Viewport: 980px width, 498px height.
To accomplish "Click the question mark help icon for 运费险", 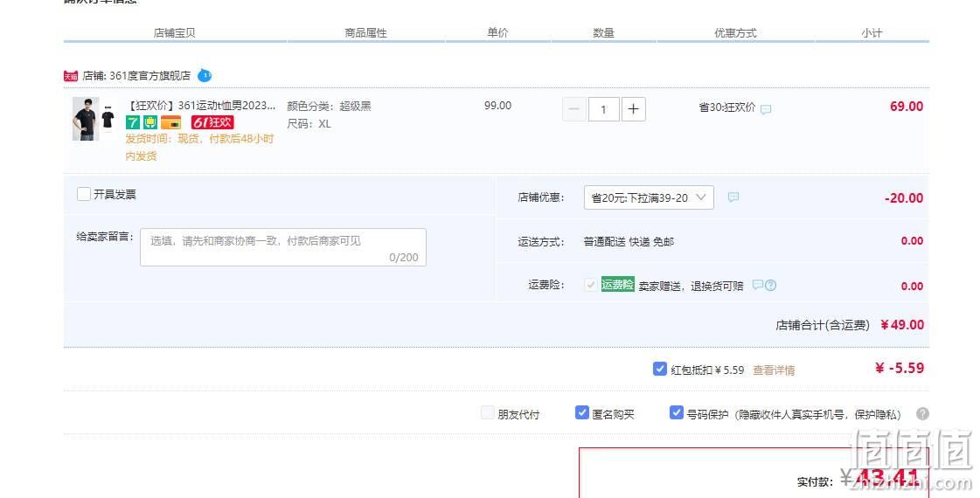I will point(771,286).
